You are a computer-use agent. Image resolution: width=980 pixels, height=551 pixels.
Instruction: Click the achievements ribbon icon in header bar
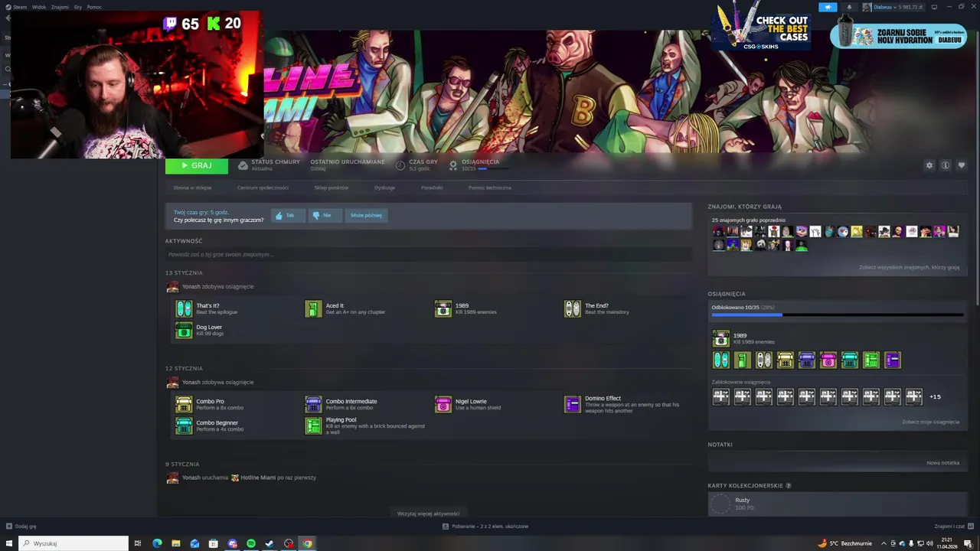click(x=453, y=165)
